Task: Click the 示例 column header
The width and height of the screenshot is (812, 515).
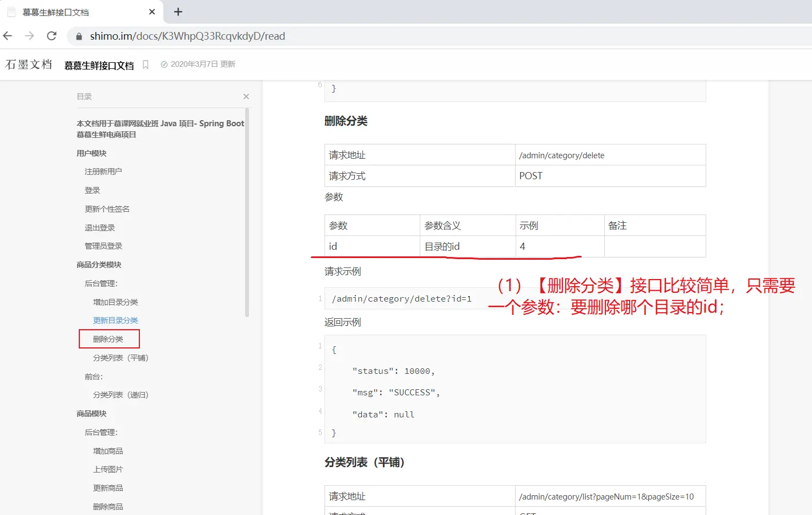Action: [x=560, y=226]
